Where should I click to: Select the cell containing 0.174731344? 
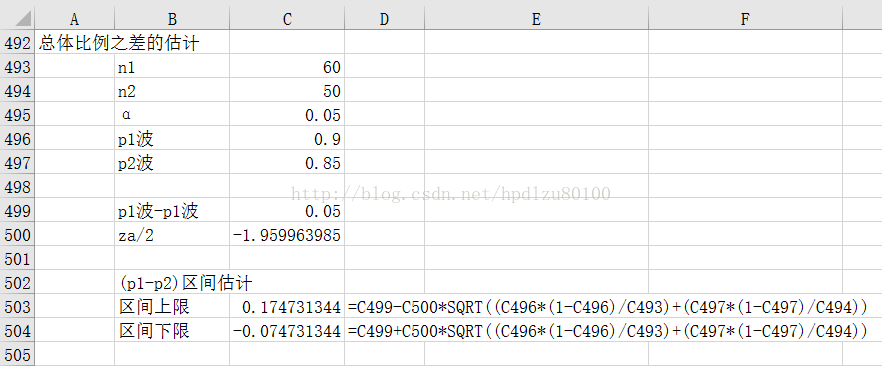pyautogui.click(x=287, y=307)
